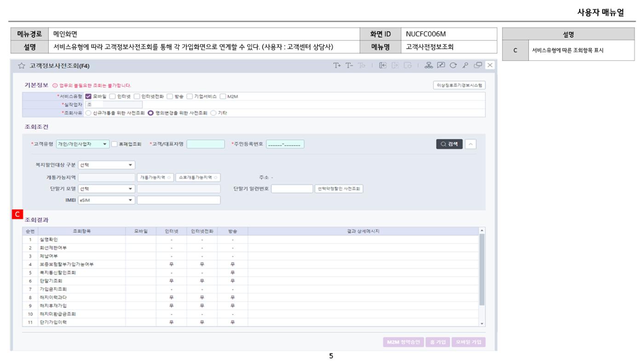Close the 고객정보사전조회 window
Screen dimensions: 644x362
pyautogui.click(x=490, y=66)
